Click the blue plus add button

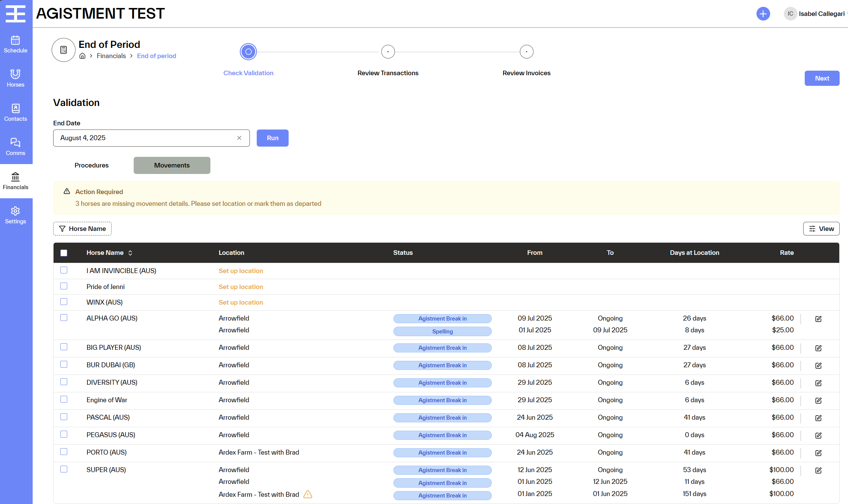(x=763, y=14)
